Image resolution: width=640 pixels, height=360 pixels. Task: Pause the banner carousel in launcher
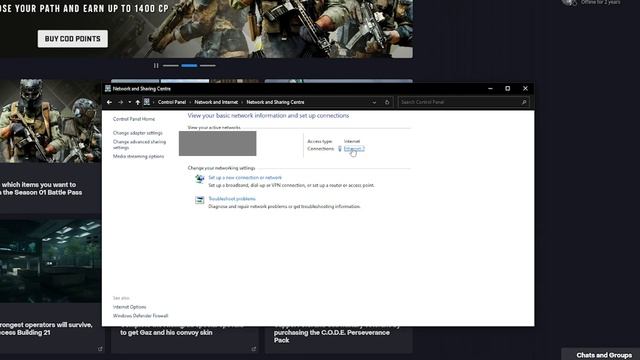tap(156, 65)
